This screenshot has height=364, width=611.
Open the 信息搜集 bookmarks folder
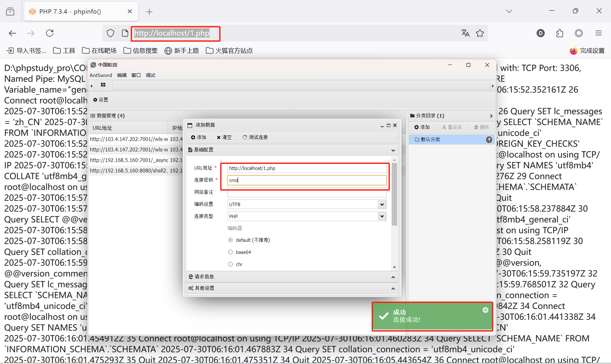[x=141, y=51]
